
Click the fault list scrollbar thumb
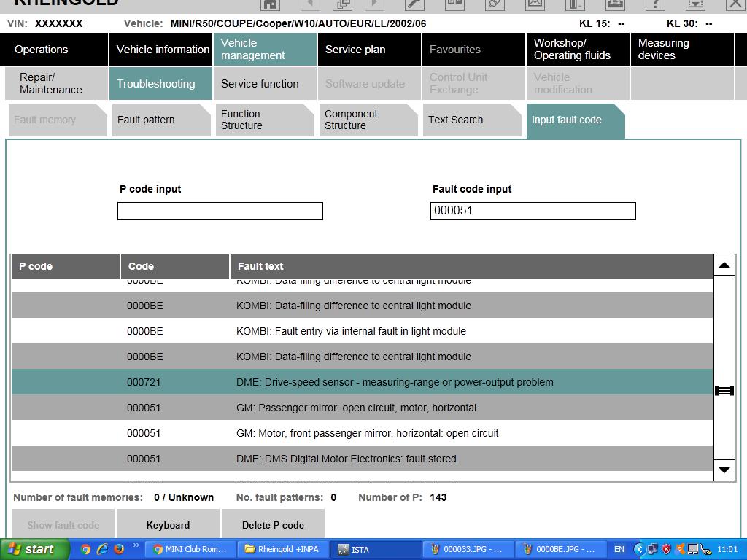(724, 391)
